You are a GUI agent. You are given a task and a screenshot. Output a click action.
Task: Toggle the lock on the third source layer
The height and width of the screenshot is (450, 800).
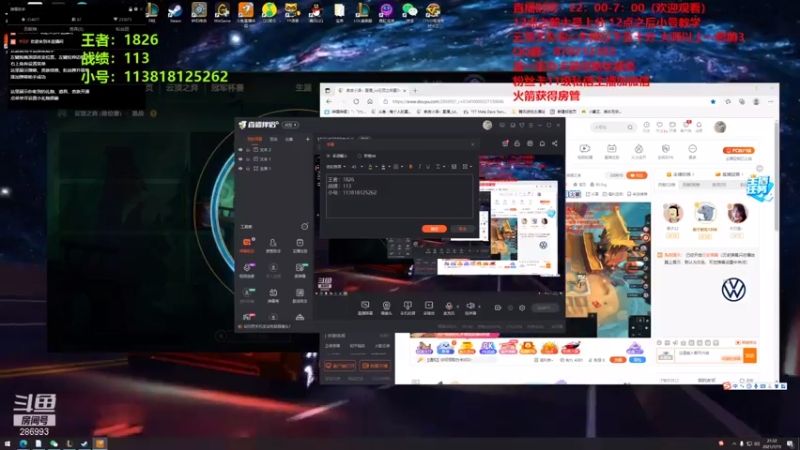point(248,168)
